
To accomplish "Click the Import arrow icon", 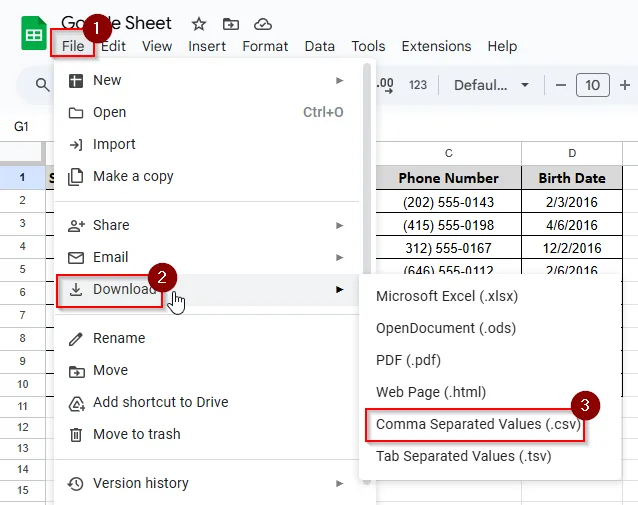I will pyautogui.click(x=76, y=144).
